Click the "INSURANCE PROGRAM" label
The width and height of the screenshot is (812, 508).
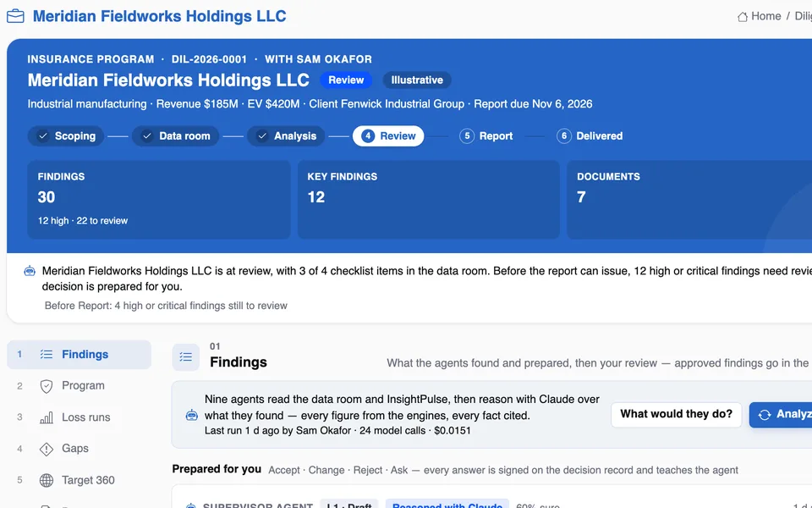91,59
